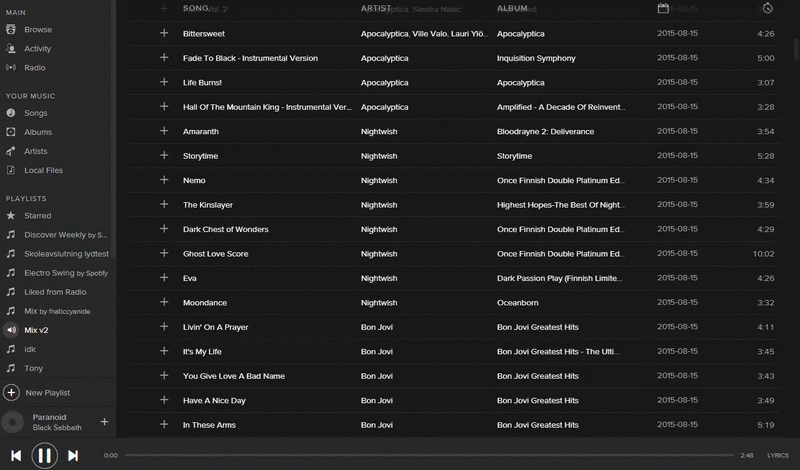Add Ghost Love Score to Your Music
The height and width of the screenshot is (470, 800).
[x=164, y=254]
